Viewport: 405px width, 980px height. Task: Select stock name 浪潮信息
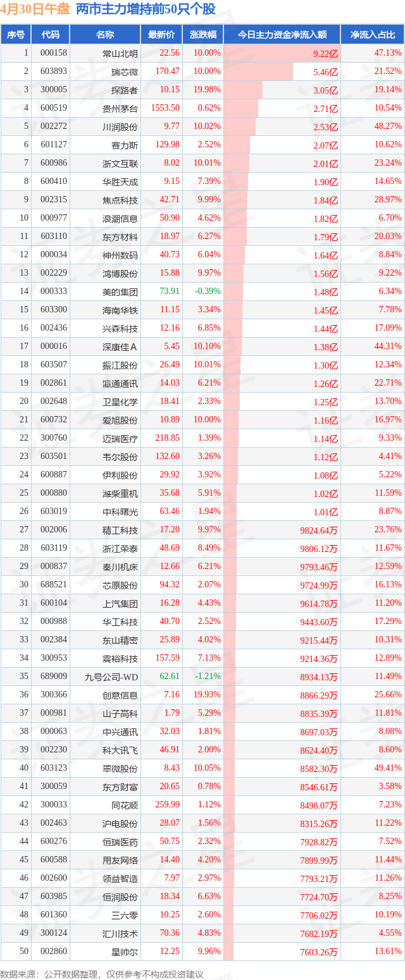120,218
